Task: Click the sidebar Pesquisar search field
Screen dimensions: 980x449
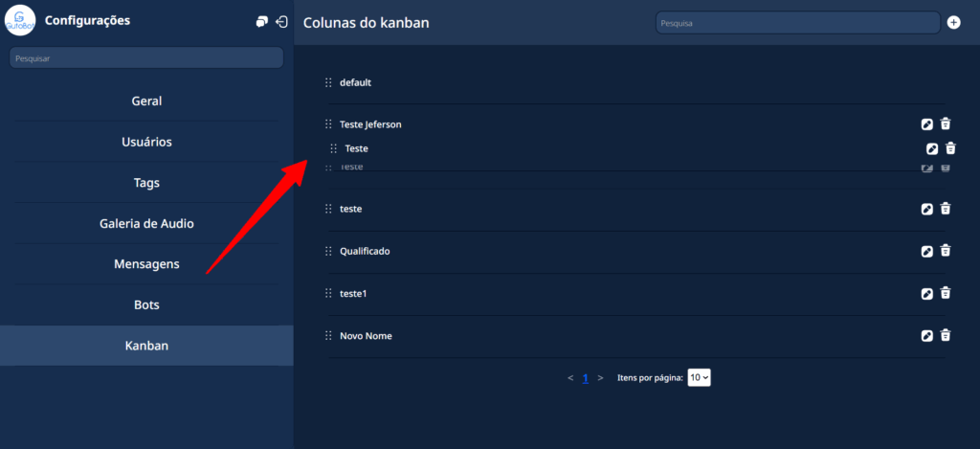Action: pos(146,58)
